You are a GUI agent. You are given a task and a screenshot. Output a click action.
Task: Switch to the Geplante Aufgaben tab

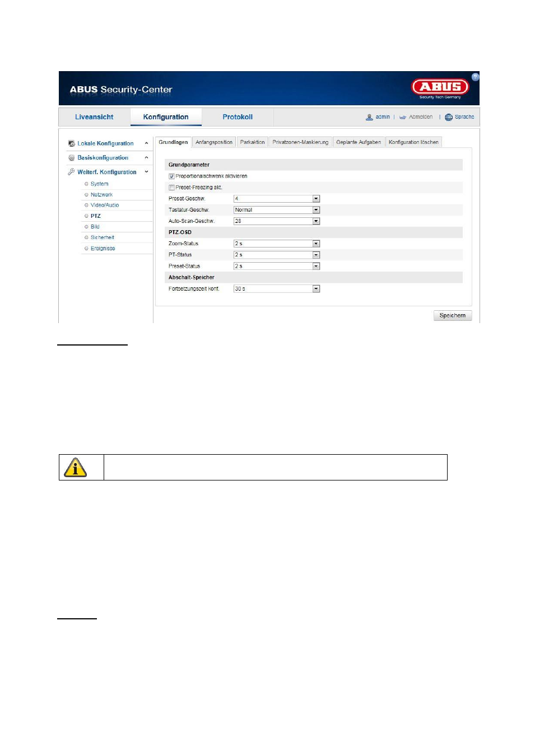(359, 142)
